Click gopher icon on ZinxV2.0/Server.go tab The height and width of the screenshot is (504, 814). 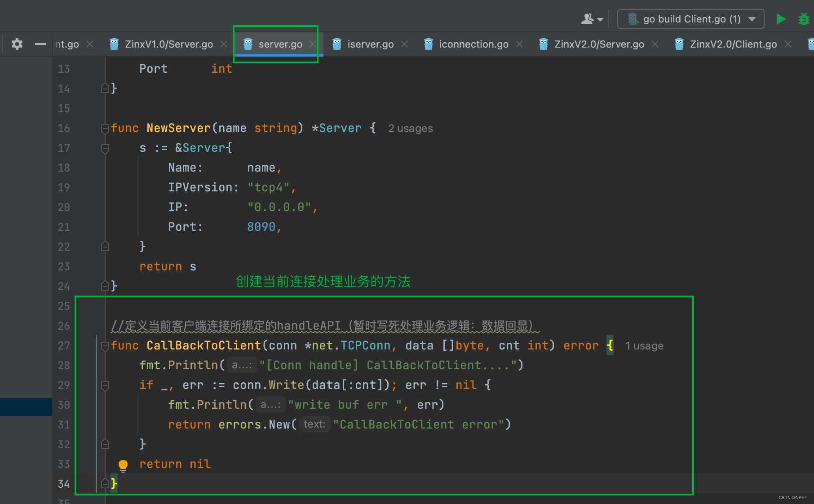pyautogui.click(x=544, y=44)
